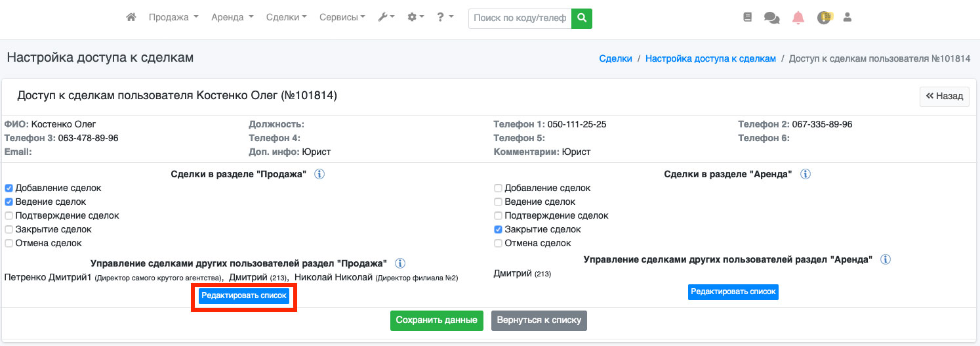The height and width of the screenshot is (346, 980).
Task: Click the green search magnifier button
Action: (x=581, y=18)
